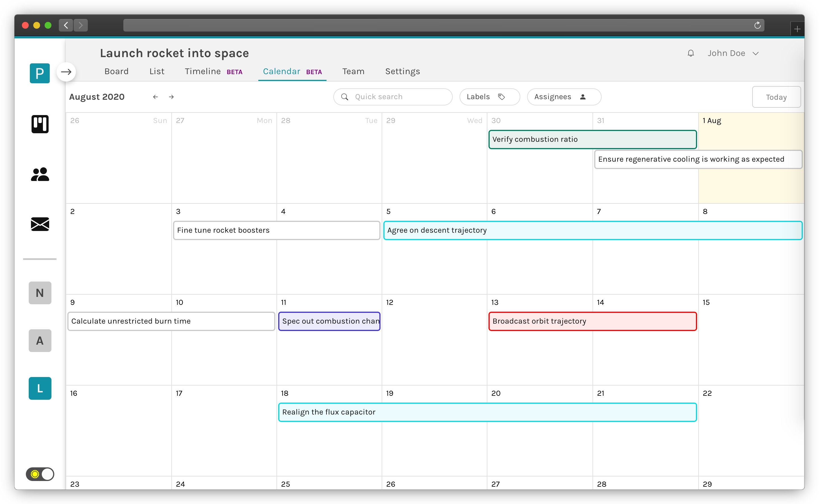Screen dimensions: 819x504
Task: Open the mail envelope icon in sidebar
Action: coord(40,224)
